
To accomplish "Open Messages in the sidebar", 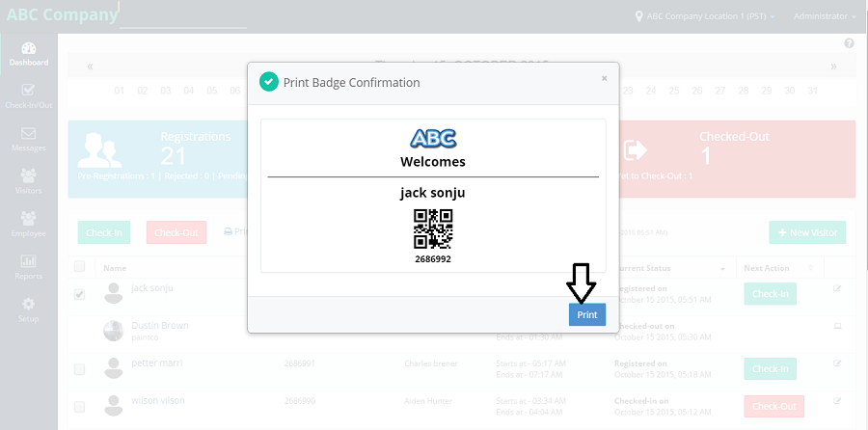I will click(x=29, y=140).
